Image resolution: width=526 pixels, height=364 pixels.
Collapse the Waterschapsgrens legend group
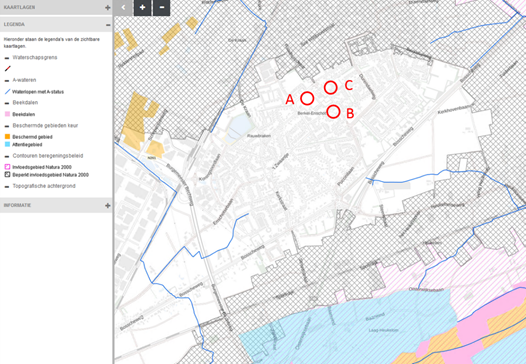pyautogui.click(x=7, y=58)
